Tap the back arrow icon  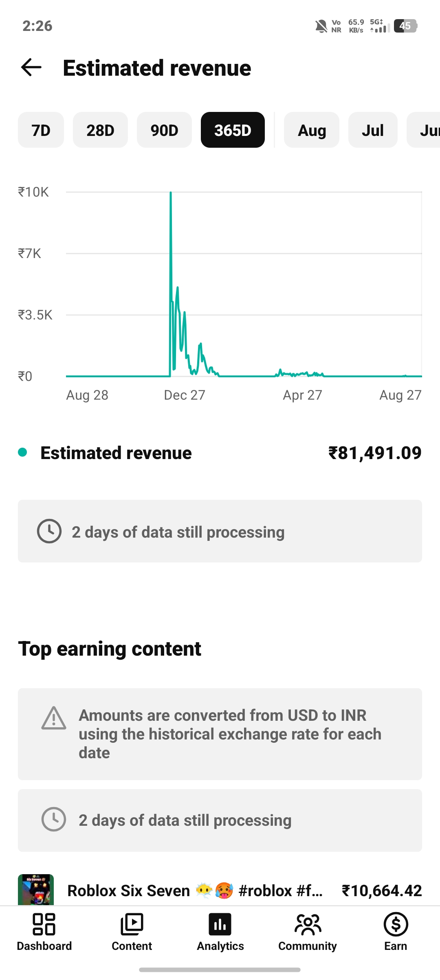(x=31, y=68)
